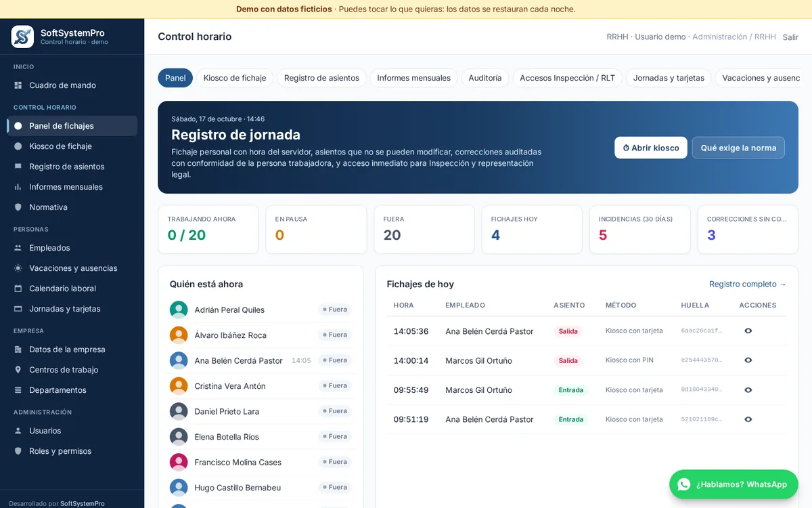
Task: Click Álvaro Ibáñez Roca avatar
Action: 179,335
